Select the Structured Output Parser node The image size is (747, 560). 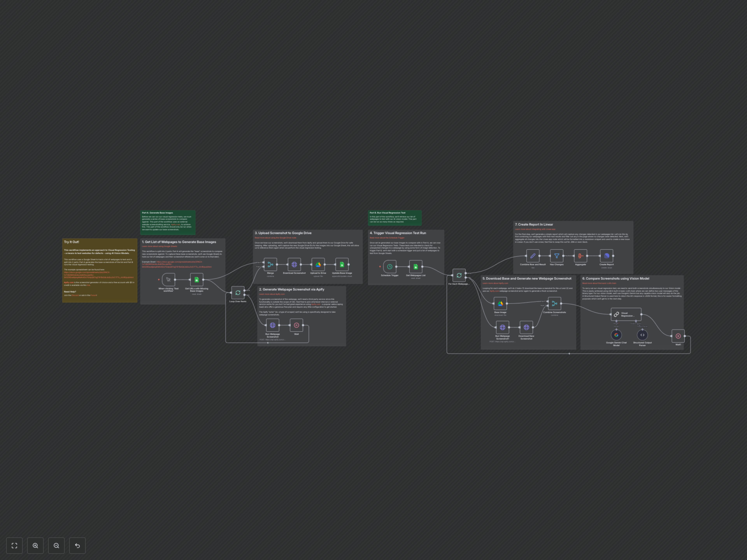tap(642, 335)
